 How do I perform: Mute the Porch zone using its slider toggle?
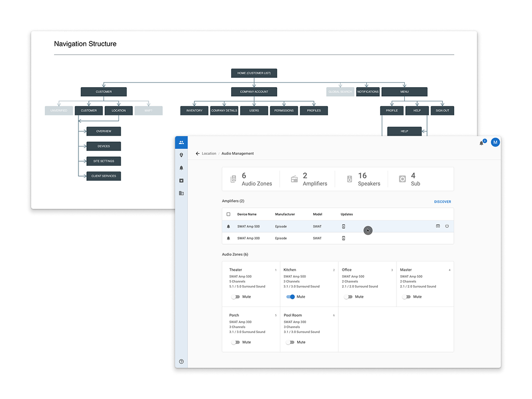[x=235, y=342]
